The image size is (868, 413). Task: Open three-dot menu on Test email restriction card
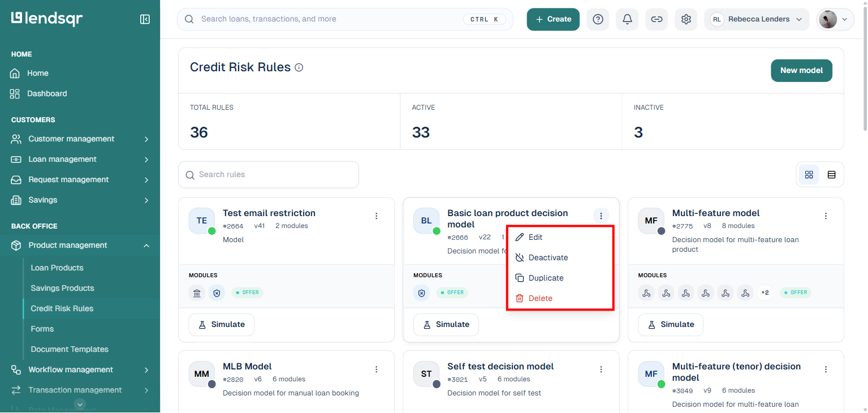click(377, 216)
